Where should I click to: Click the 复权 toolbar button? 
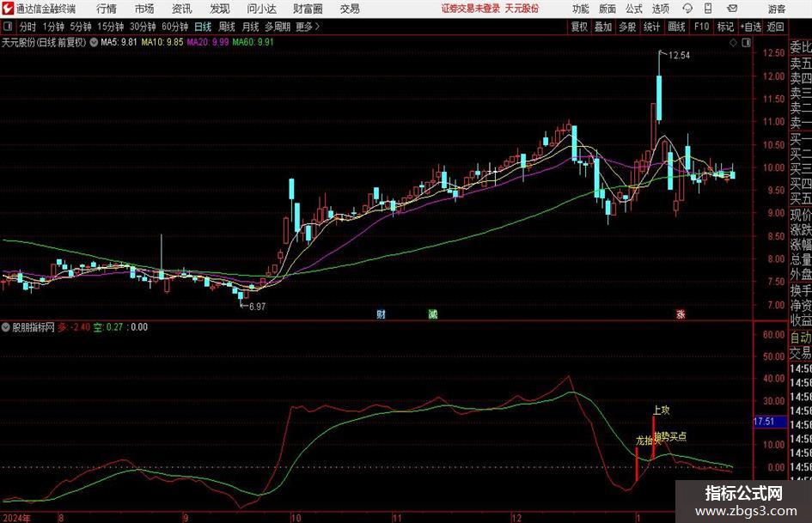[579, 27]
